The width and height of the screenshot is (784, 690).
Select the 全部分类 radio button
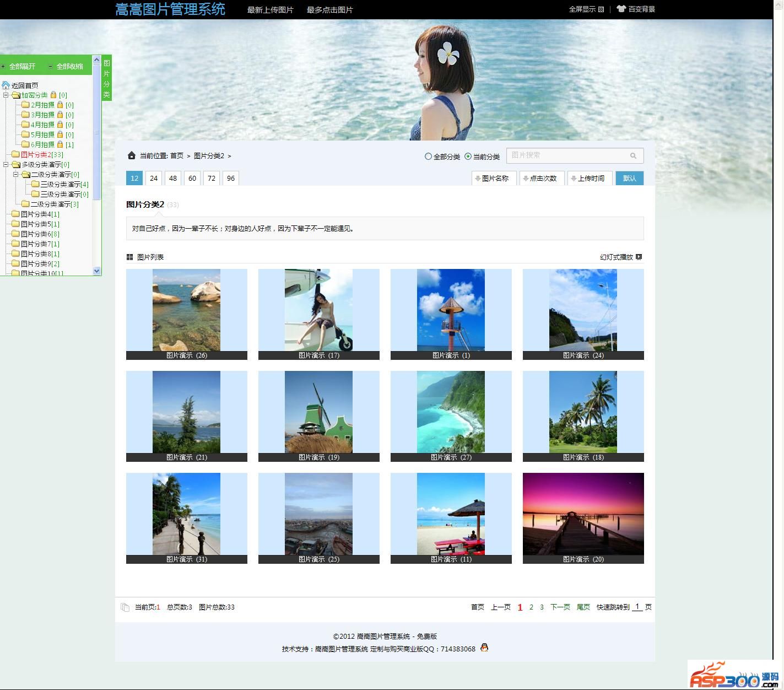click(x=428, y=157)
